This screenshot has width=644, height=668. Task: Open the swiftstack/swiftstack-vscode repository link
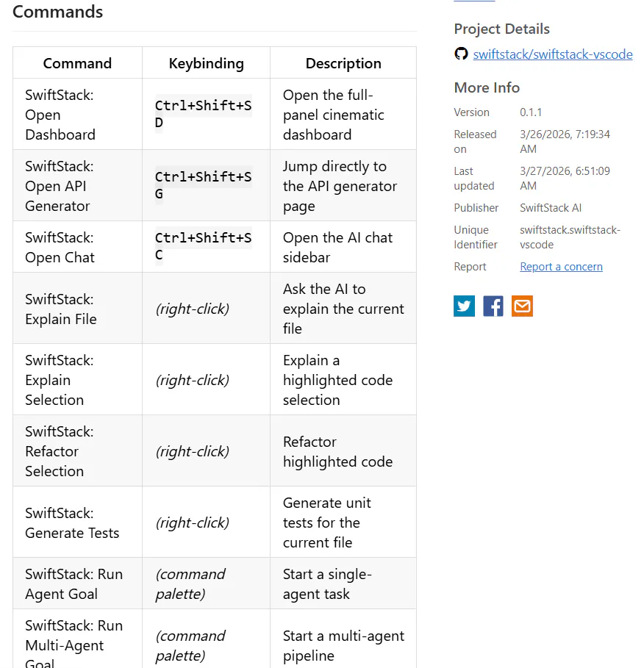tap(553, 54)
